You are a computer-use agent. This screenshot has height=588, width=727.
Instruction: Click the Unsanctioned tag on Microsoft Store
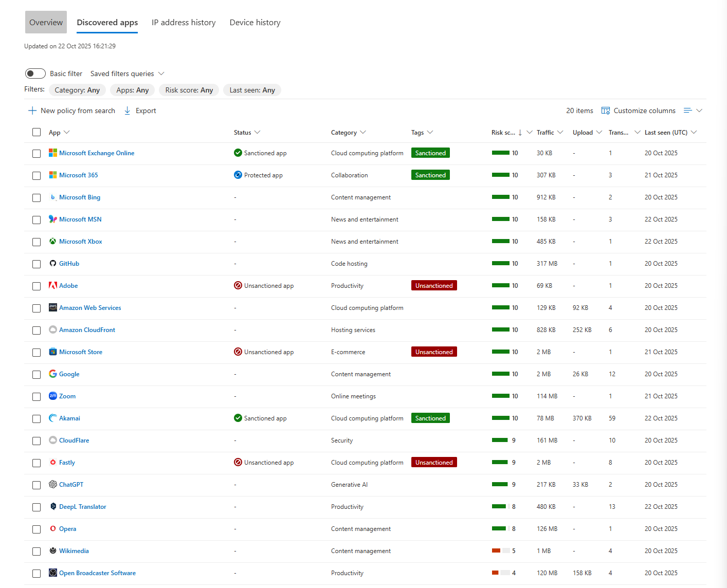click(434, 352)
